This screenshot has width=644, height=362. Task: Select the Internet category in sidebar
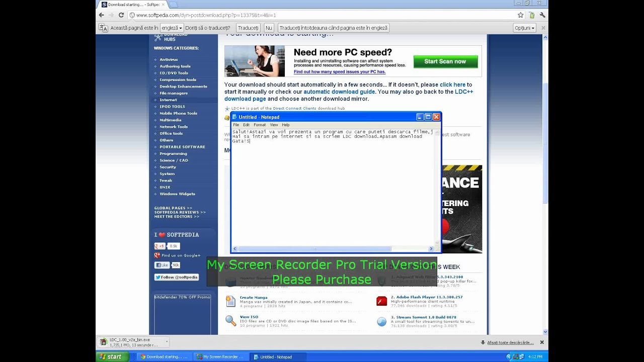tap(168, 100)
